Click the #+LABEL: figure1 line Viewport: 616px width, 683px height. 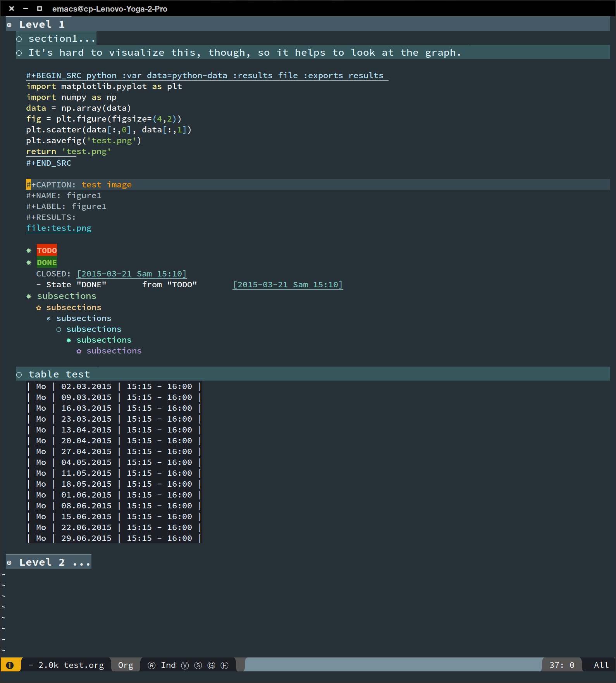coord(66,206)
